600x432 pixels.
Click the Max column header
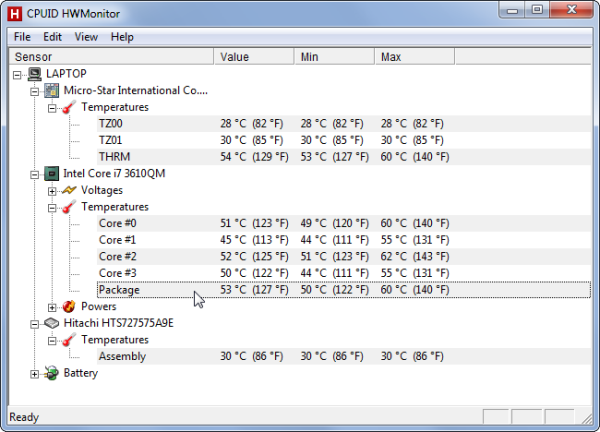(420, 56)
